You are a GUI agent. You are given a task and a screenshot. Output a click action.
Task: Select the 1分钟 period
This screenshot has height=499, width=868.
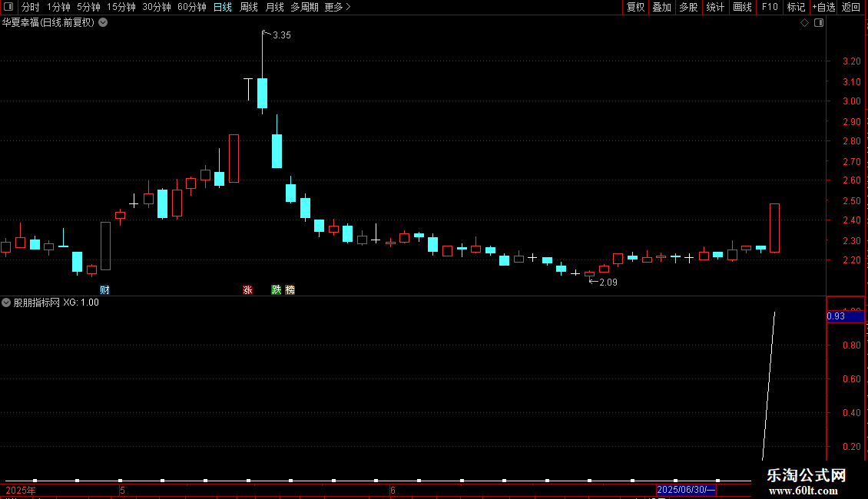[58, 7]
